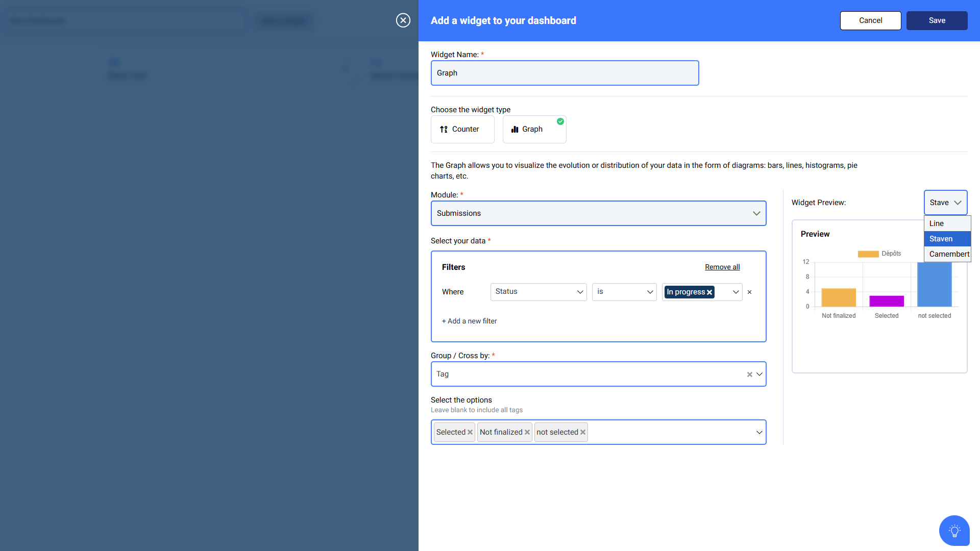980x551 pixels.
Task: Click the lightbulb help icon
Action: (954, 531)
